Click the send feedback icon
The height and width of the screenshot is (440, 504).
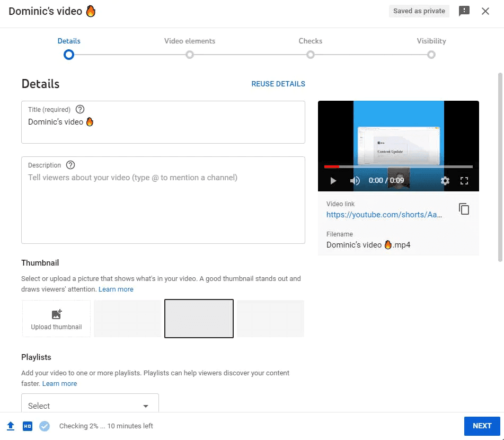464,11
